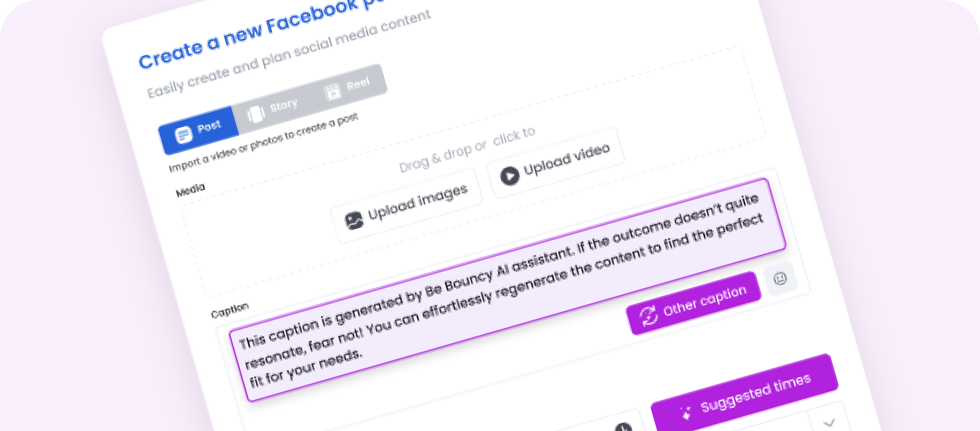Switch to the Reel tab

[358, 84]
